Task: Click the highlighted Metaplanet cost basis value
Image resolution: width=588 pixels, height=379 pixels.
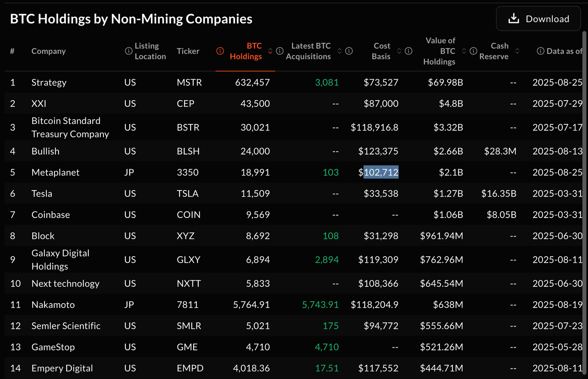Action: pos(381,172)
